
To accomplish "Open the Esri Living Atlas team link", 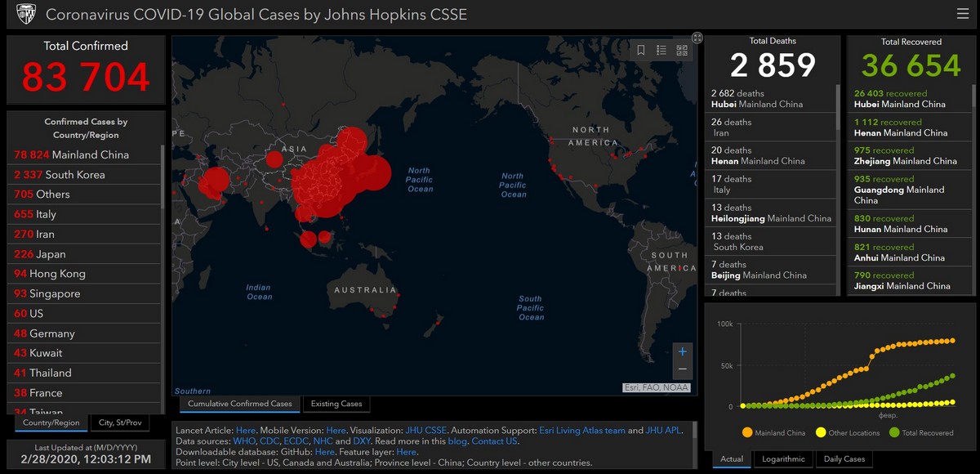I will coord(581,430).
